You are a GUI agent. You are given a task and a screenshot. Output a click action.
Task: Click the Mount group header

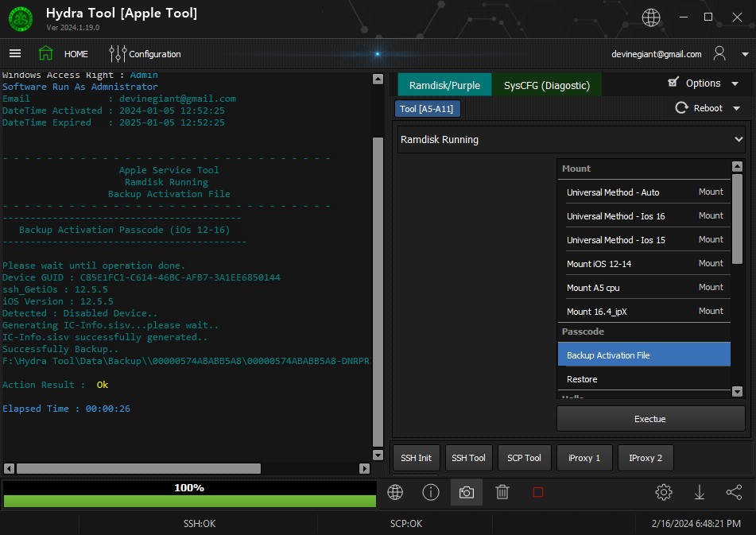tap(644, 169)
